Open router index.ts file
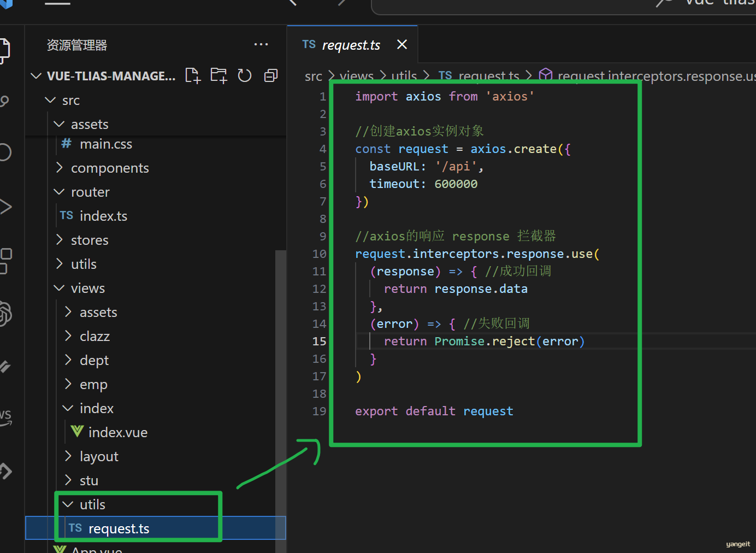The image size is (756, 553). (x=155, y=216)
